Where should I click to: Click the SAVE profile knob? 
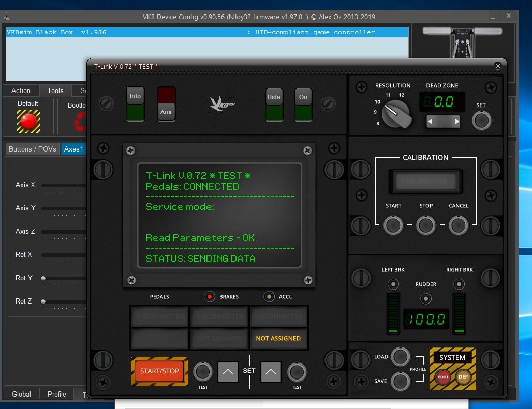pos(401,381)
